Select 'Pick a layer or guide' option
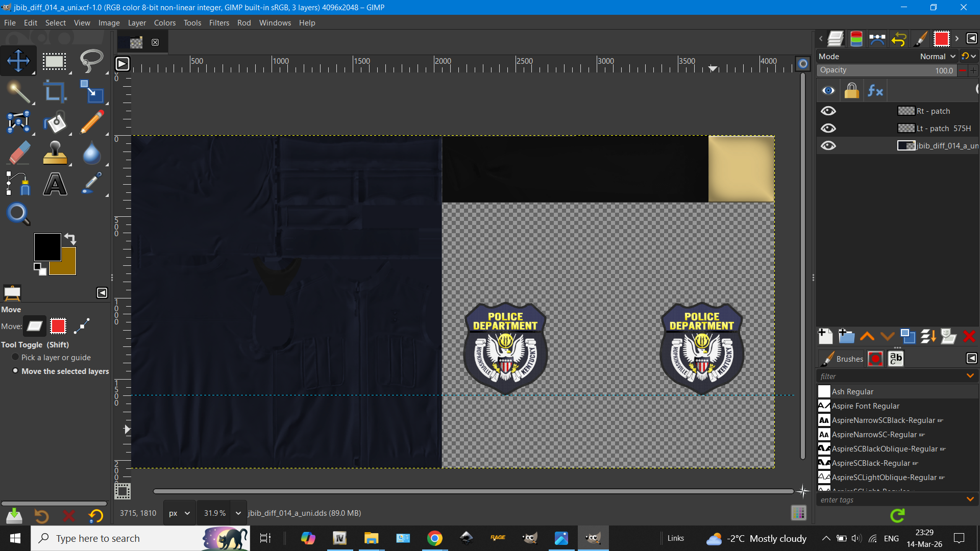Viewport: 980px width, 551px height. (15, 357)
